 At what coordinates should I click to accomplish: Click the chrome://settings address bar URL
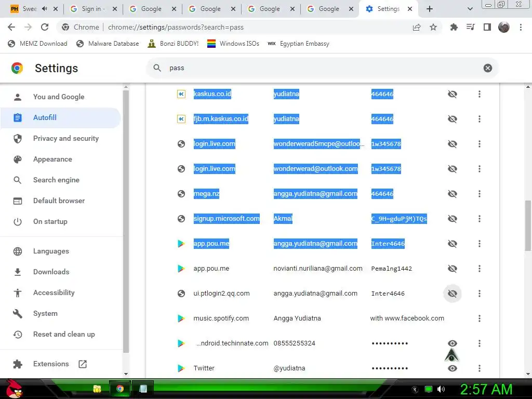tap(176, 27)
